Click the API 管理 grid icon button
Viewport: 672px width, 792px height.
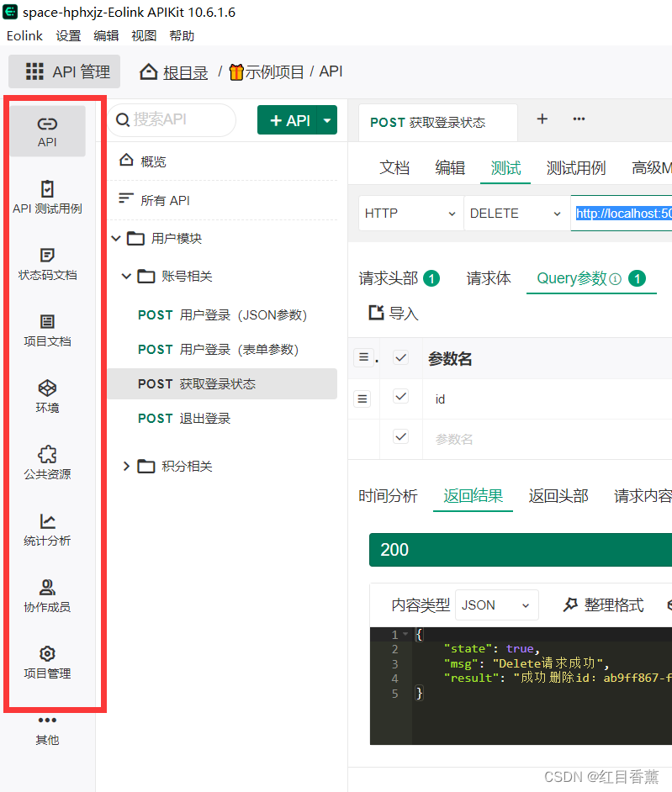pyautogui.click(x=34, y=71)
